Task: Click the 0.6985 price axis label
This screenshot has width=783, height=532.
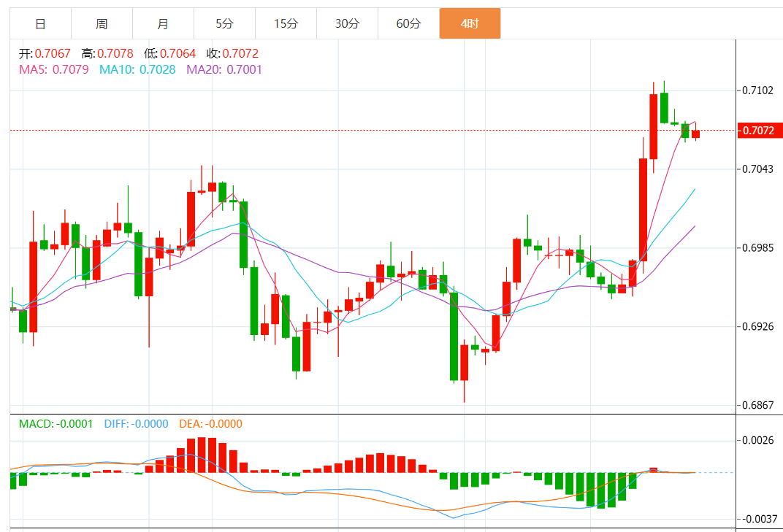Action: pos(757,247)
